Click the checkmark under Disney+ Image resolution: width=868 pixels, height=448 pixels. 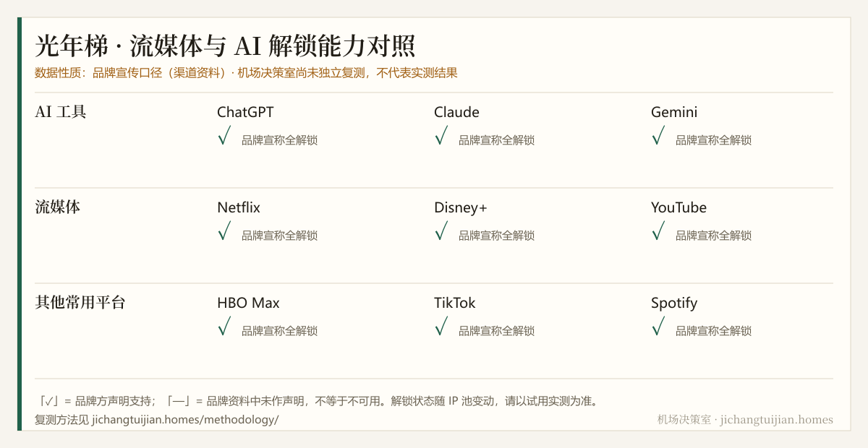[x=441, y=231]
